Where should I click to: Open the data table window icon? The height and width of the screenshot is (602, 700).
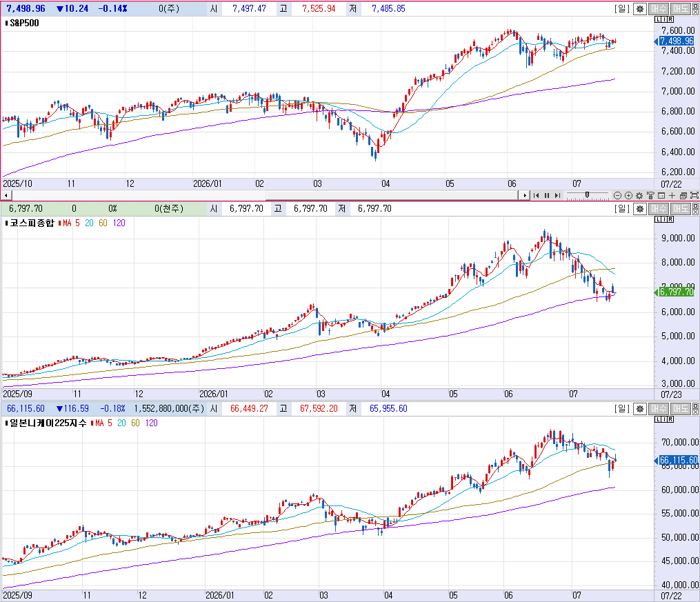(x=661, y=195)
